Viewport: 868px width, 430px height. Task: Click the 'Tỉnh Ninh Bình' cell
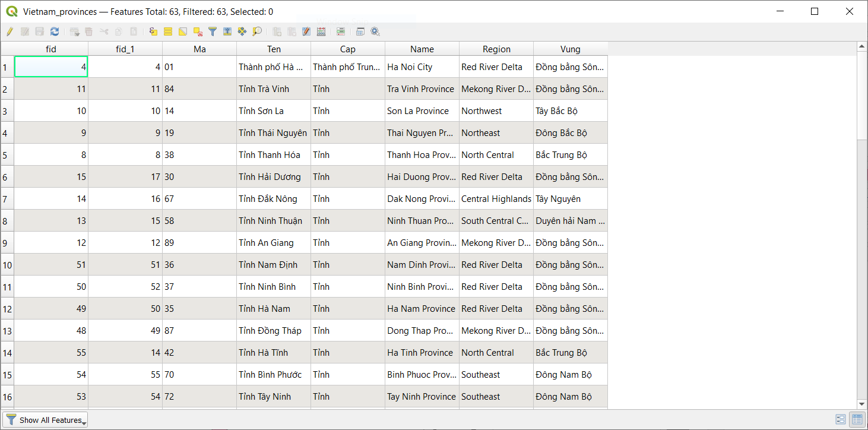click(x=274, y=287)
